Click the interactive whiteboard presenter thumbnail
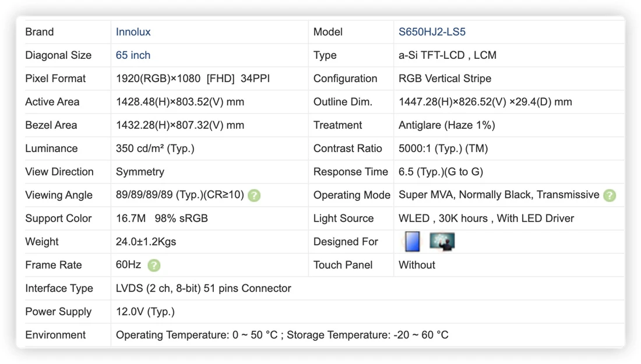Screen dimensions: 641x364 point(442,241)
